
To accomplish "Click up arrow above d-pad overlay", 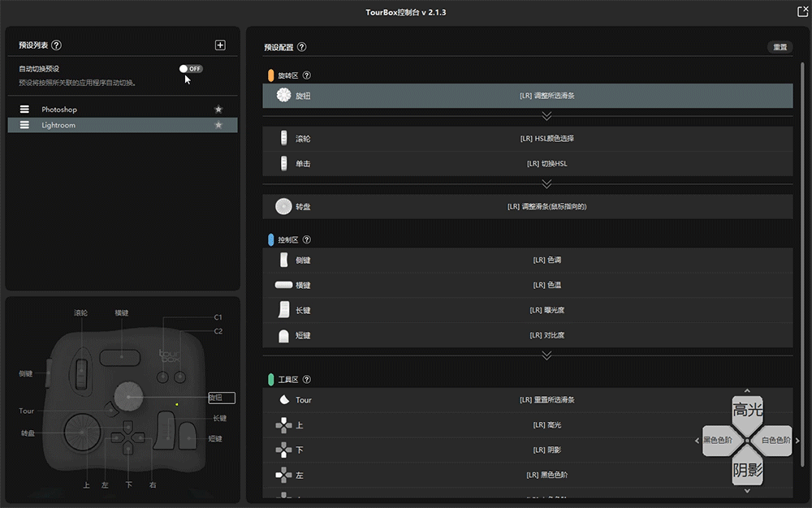I will 747,391.
